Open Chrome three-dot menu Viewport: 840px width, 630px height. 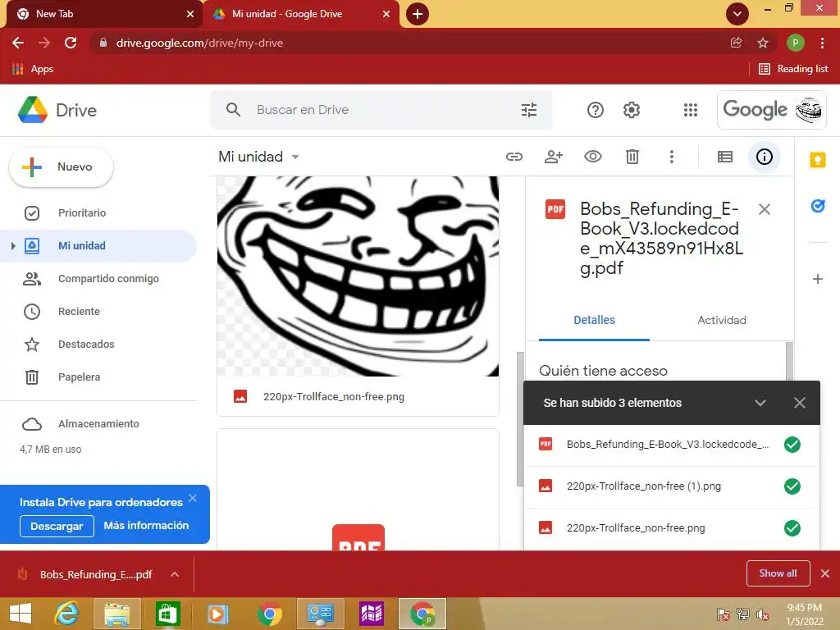(822, 43)
